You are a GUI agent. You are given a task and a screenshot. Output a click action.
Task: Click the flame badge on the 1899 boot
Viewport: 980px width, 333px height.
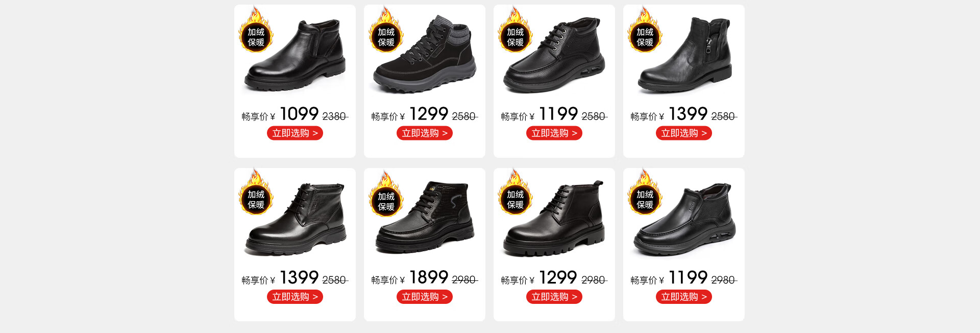pyautogui.click(x=386, y=195)
